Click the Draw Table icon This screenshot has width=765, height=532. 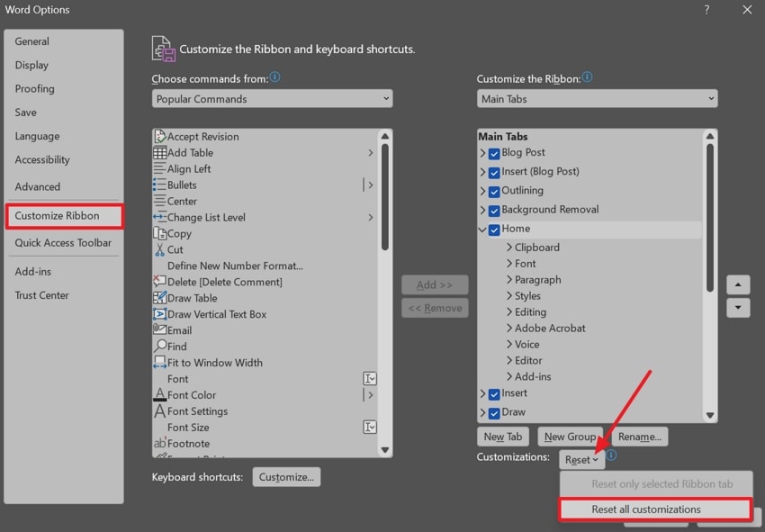coord(159,298)
